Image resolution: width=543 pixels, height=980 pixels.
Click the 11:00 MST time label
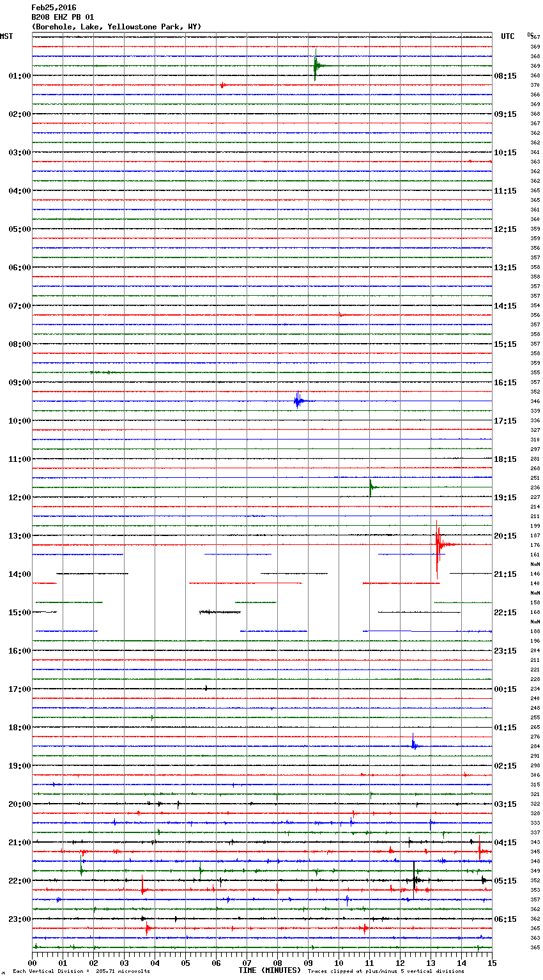pos(20,459)
